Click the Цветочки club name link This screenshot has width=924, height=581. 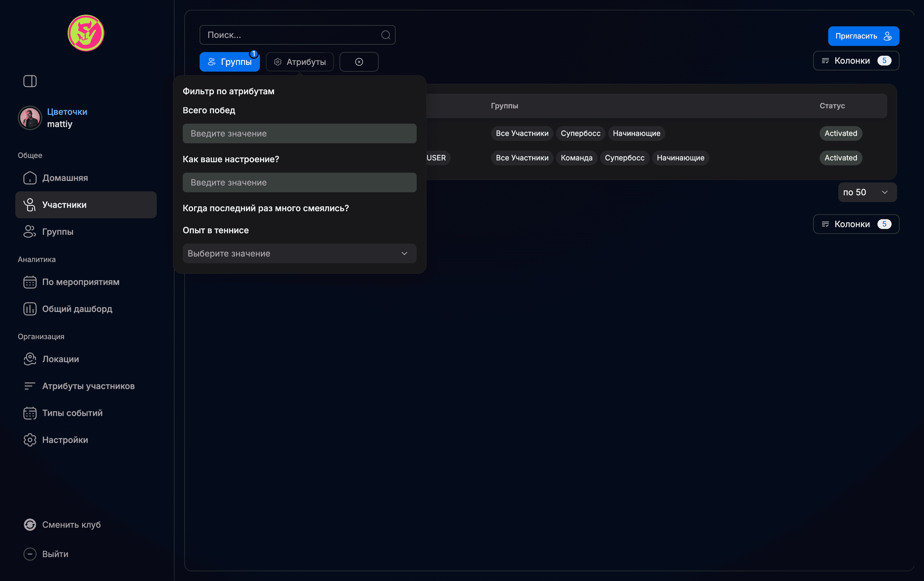[x=67, y=112]
